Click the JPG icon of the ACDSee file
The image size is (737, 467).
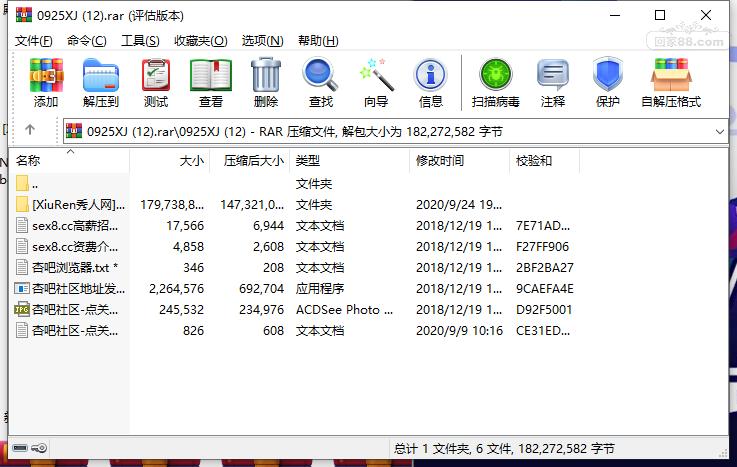[x=22, y=309]
